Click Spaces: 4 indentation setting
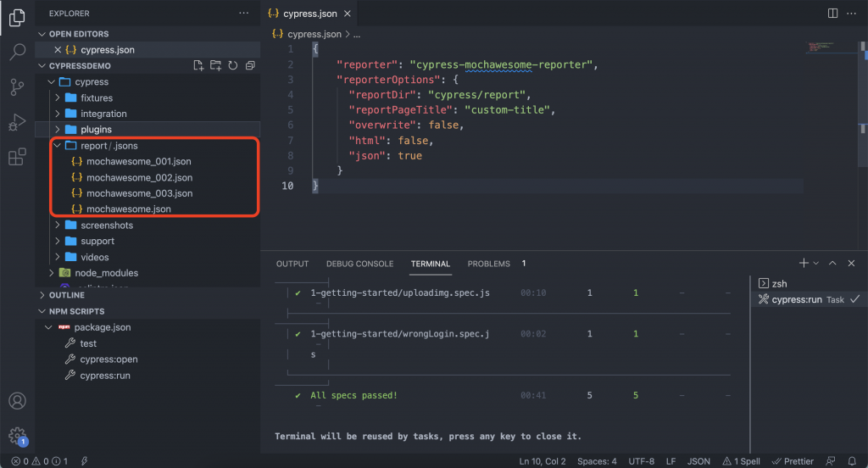 (x=597, y=461)
